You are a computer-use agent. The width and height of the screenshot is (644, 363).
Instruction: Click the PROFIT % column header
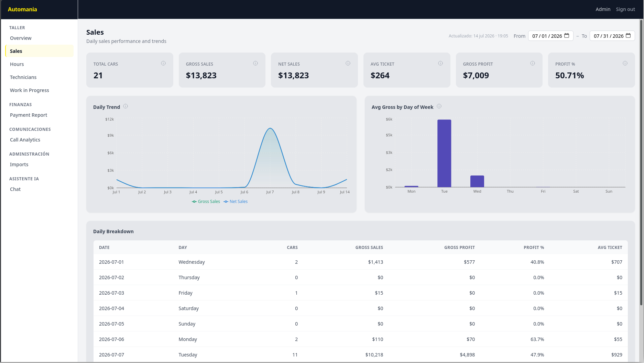pos(534,248)
